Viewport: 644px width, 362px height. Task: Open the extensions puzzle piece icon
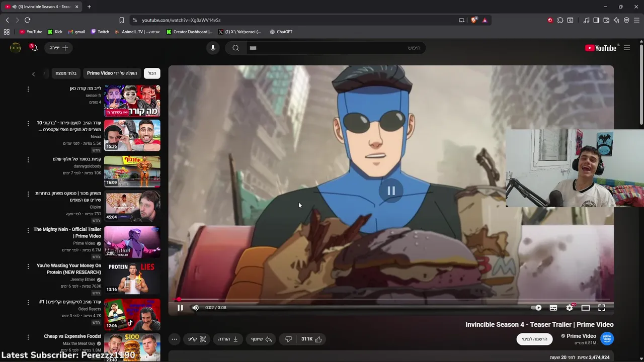click(560, 20)
